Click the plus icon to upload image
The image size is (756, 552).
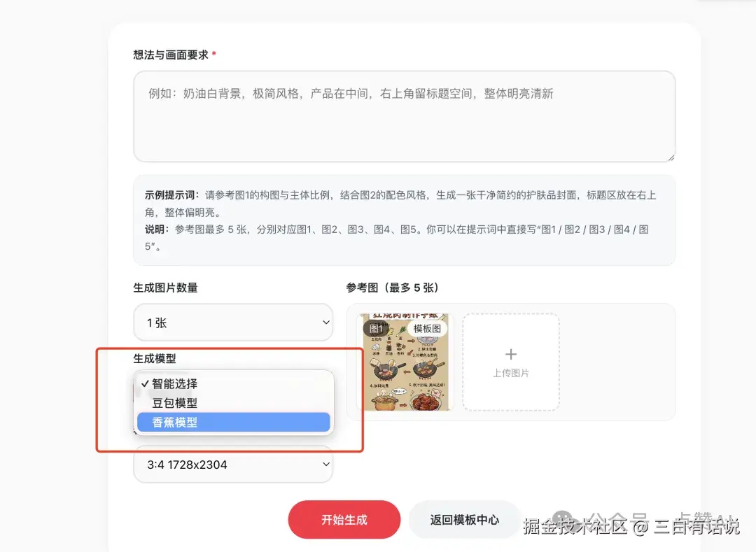[510, 354]
